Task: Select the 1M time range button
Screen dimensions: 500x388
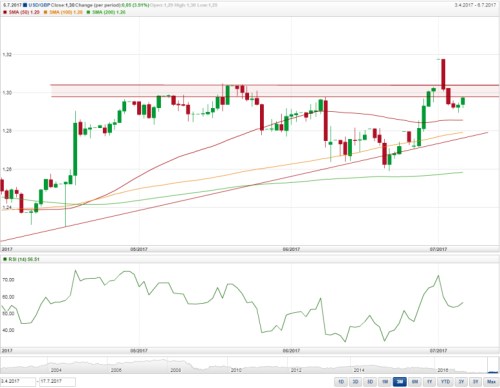Action: click(x=385, y=382)
